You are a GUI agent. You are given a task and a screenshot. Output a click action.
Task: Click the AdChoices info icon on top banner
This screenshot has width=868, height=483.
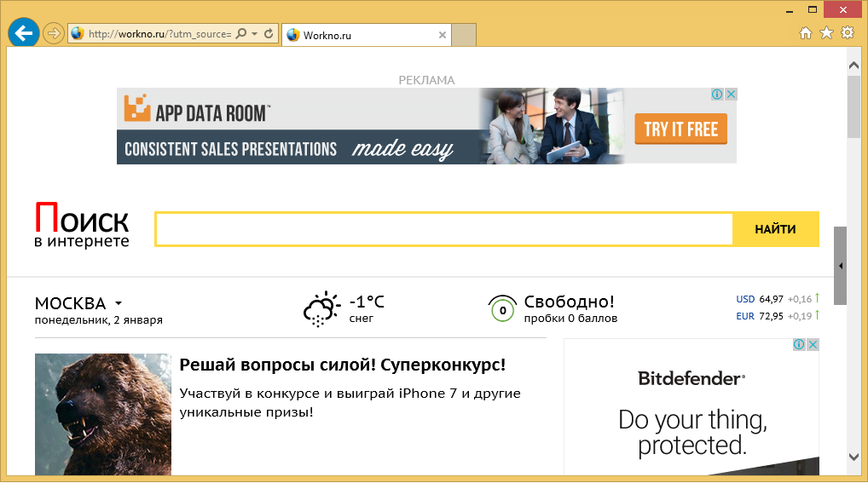(x=718, y=95)
